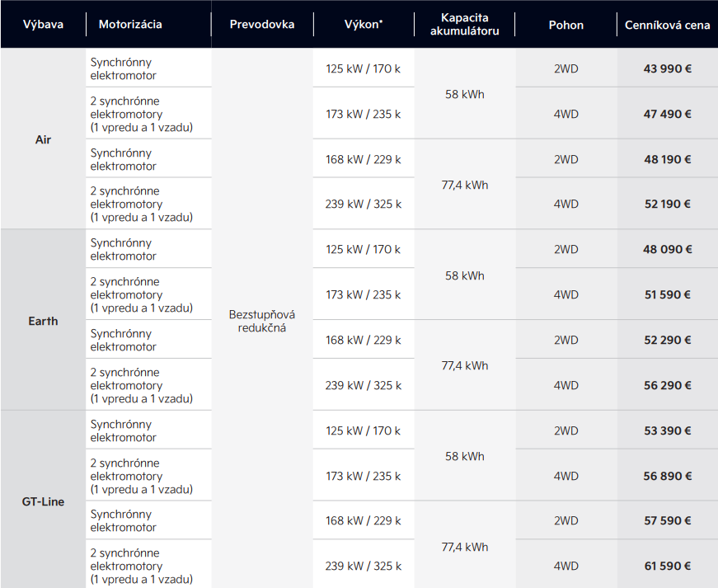The height and width of the screenshot is (588, 718).
Task: Select the 47 490 € price cell
Action: coord(668,114)
